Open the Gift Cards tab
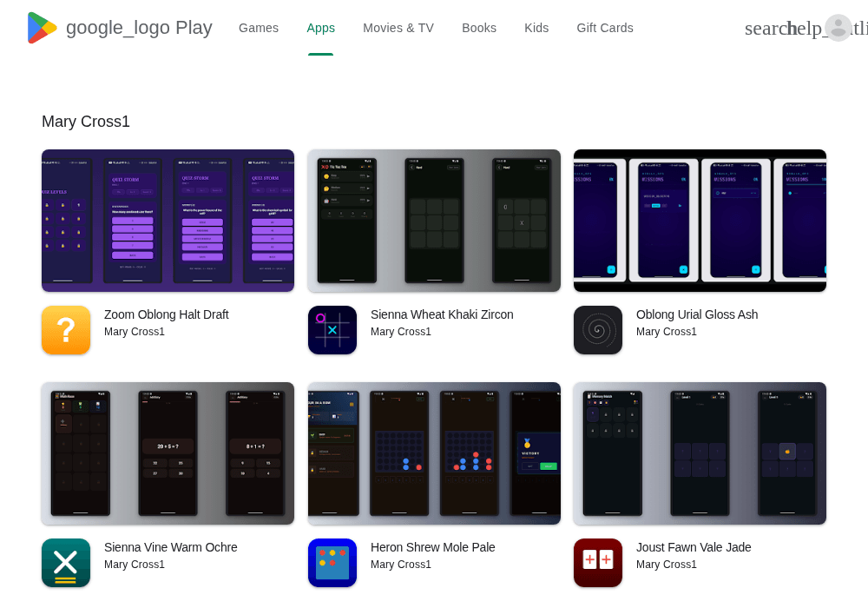This screenshot has width=868, height=608. tap(605, 28)
